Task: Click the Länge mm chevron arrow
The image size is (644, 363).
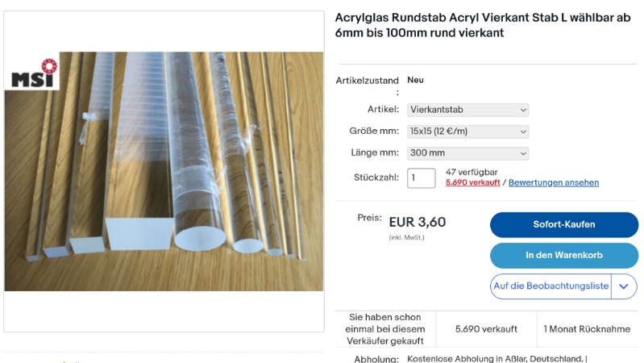Action: (523, 154)
